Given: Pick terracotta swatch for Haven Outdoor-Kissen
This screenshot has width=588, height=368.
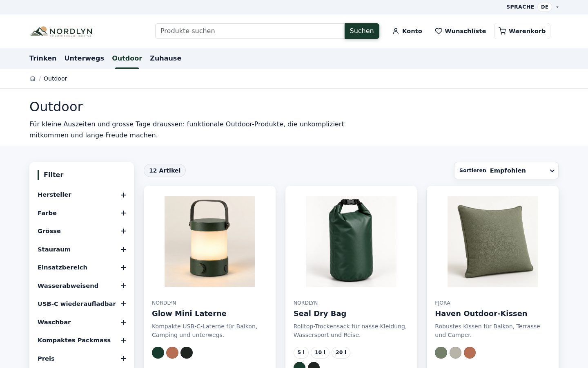Looking at the screenshot, I should point(470,352).
